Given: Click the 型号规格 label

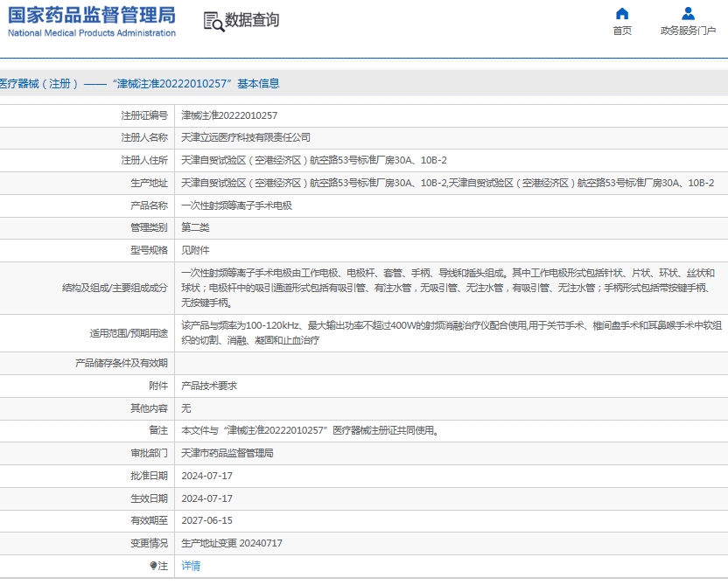Looking at the screenshot, I should [x=149, y=250].
